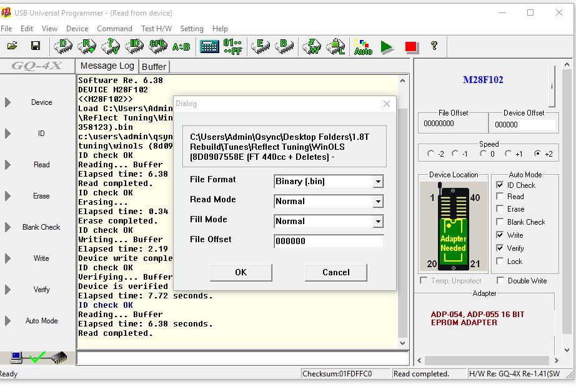Click the A:B compare toolbar icon
Image resolution: width=576 pixels, height=392 pixels.
(x=181, y=46)
